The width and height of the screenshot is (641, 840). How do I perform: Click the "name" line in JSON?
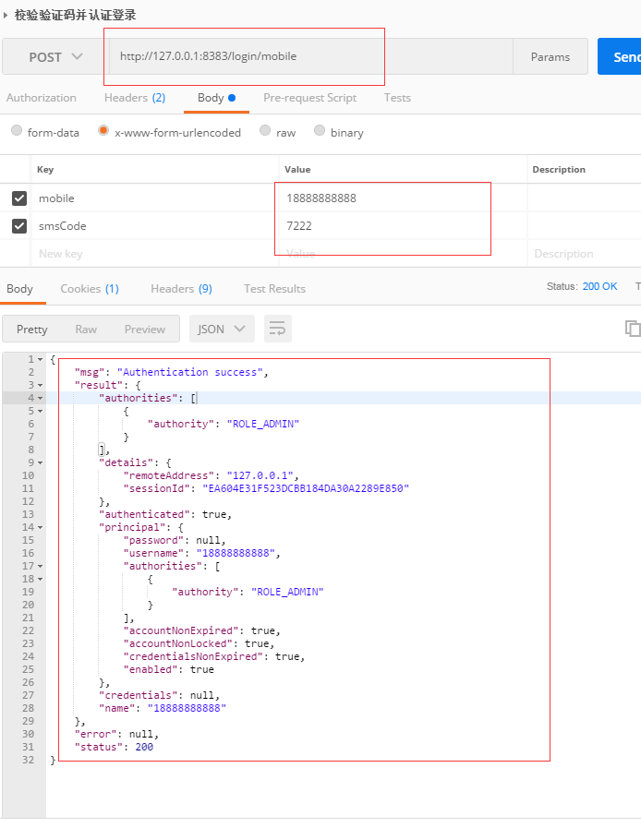tap(163, 709)
